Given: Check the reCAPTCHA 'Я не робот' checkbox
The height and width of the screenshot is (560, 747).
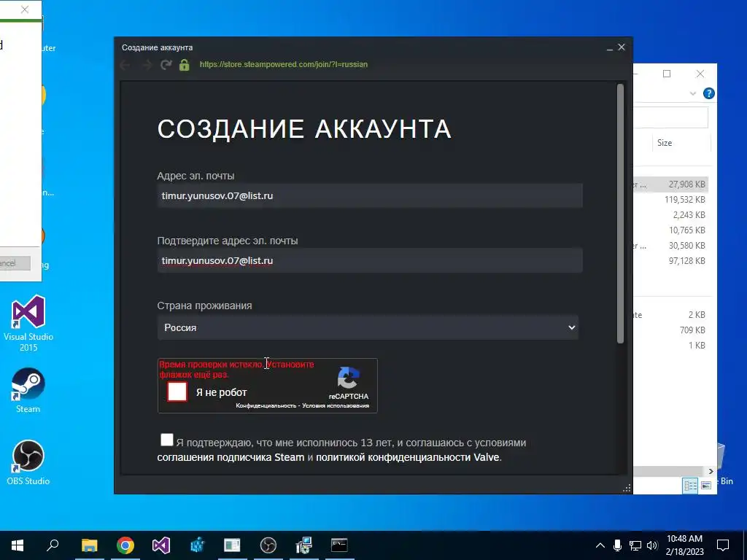Looking at the screenshot, I should click(177, 392).
